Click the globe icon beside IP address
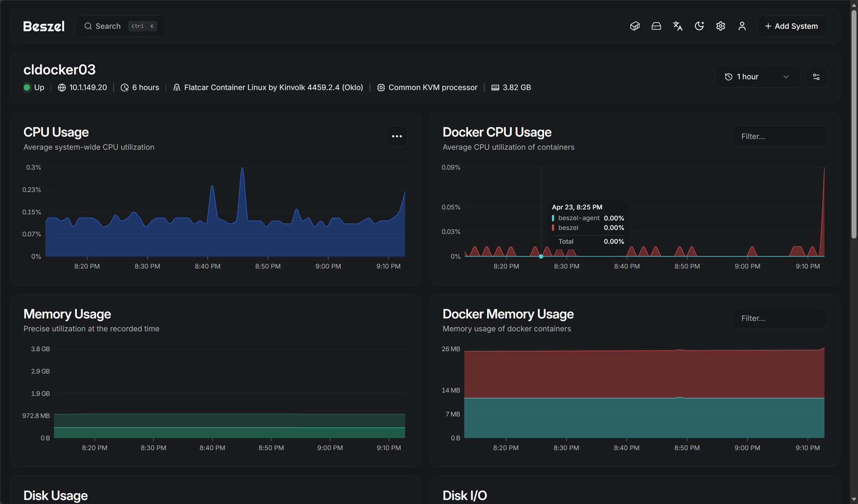The height and width of the screenshot is (504, 858). [62, 88]
